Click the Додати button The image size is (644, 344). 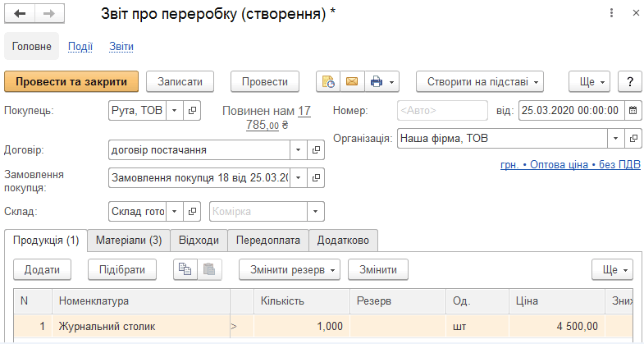point(42,269)
